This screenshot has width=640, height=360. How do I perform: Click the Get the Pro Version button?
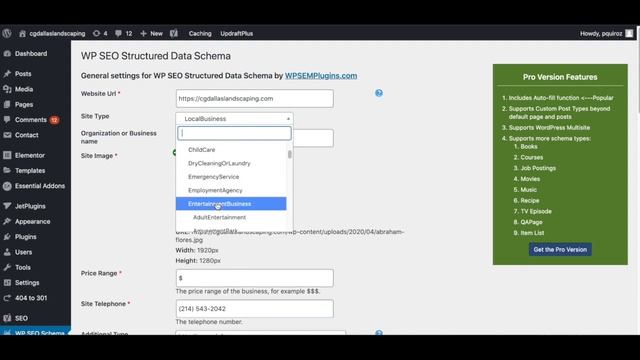coord(560,249)
